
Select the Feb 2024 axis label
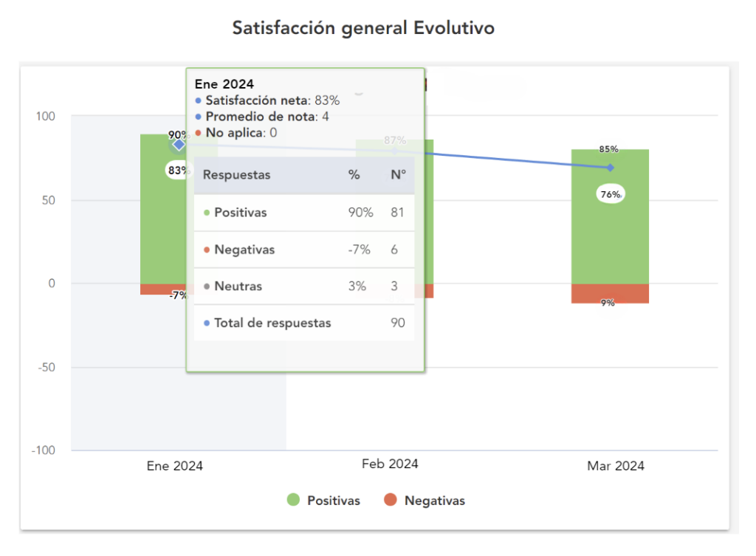[390, 464]
